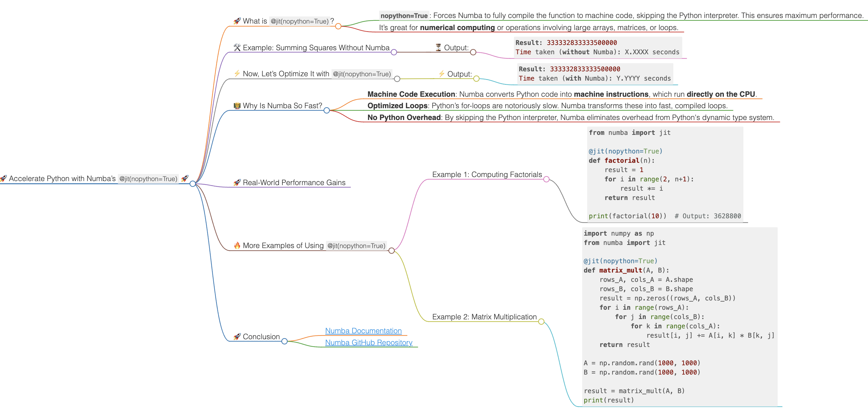The height and width of the screenshot is (413, 868).
Task: Click the hourglass icon beside first Output
Action: click(438, 47)
